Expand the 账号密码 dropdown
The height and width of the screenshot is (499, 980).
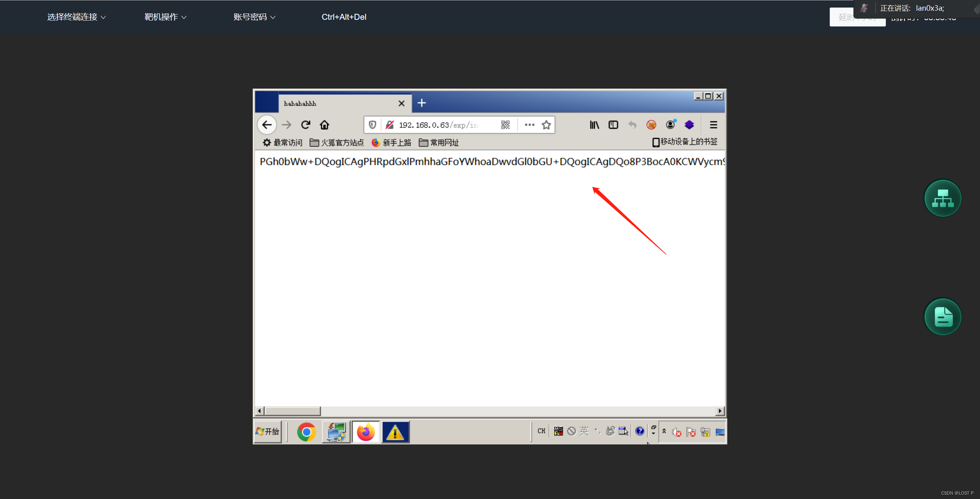(x=254, y=17)
